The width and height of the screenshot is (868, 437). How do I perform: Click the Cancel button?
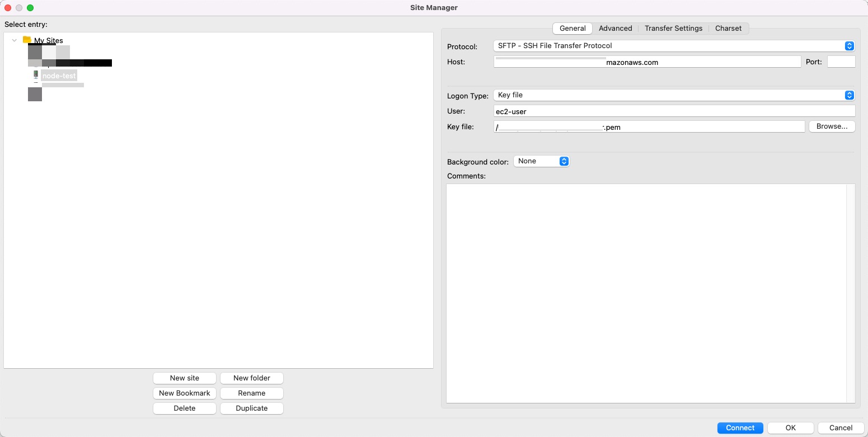click(x=841, y=428)
